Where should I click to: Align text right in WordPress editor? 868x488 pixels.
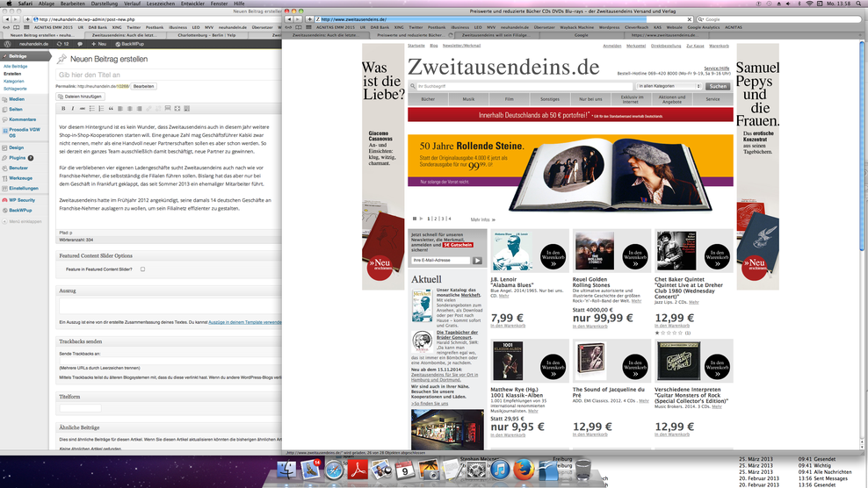pos(139,109)
